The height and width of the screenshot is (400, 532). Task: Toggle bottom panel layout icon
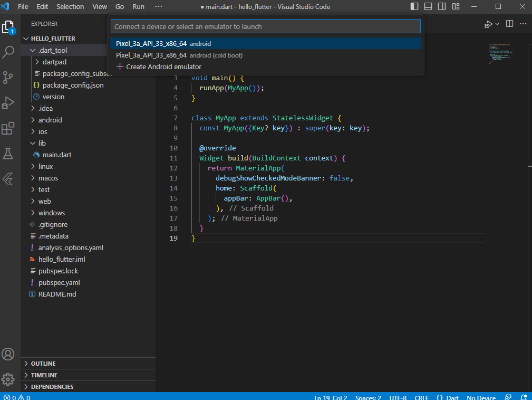[428, 6]
